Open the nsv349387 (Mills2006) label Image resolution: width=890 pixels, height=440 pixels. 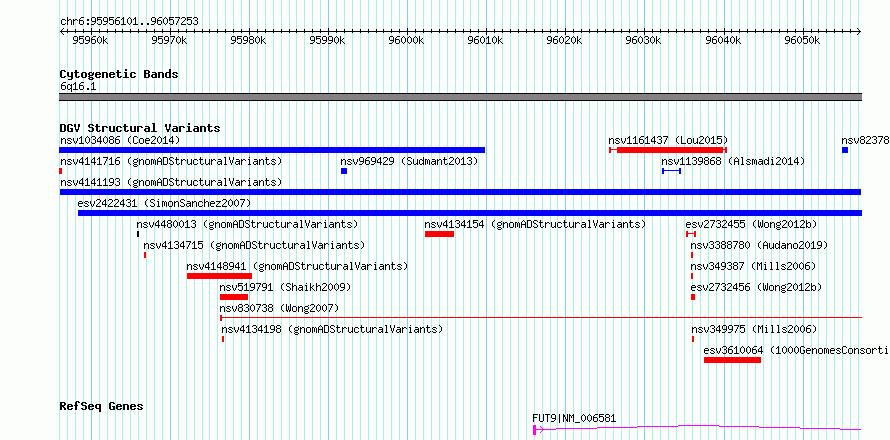click(x=753, y=266)
